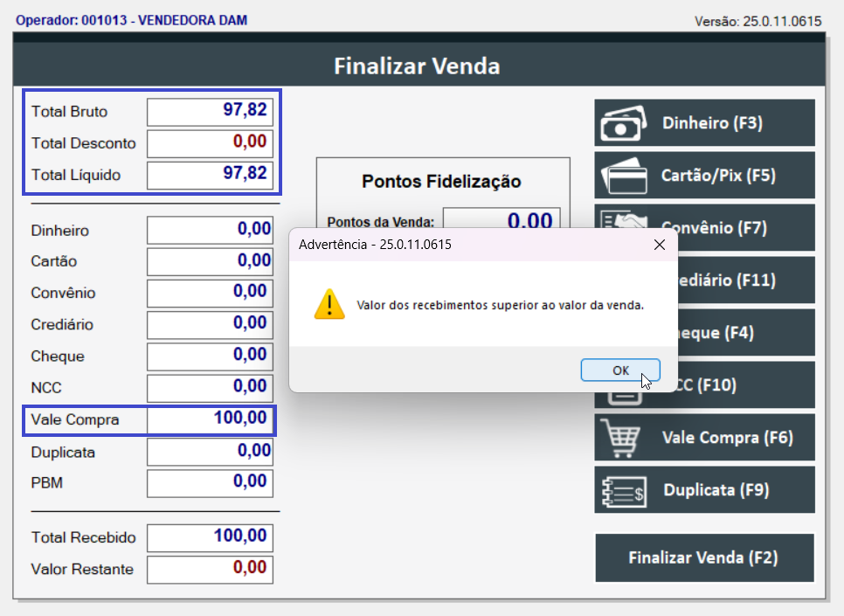
Task: Click the shopping cart icon on Vale Compra
Action: [620, 438]
